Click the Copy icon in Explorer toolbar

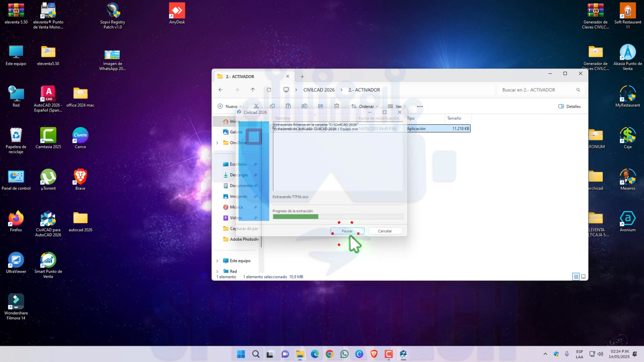tap(272, 106)
